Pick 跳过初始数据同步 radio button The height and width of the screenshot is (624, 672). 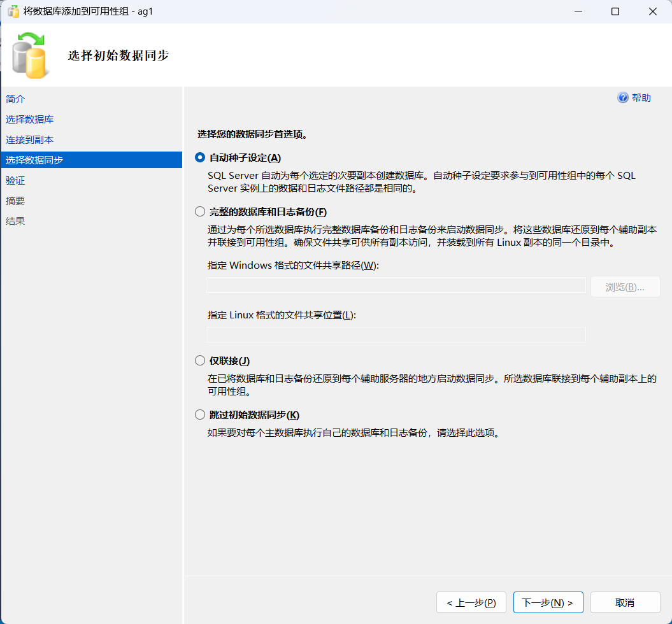tap(200, 415)
